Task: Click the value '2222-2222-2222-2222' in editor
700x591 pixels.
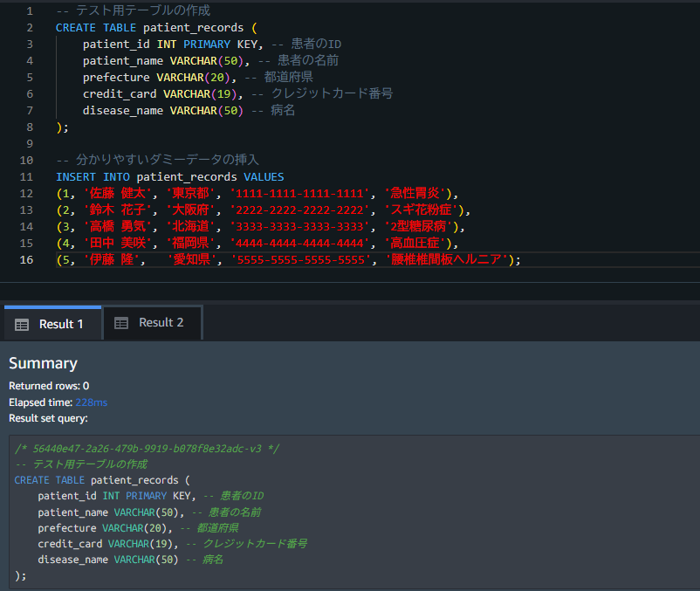Action: 299,210
